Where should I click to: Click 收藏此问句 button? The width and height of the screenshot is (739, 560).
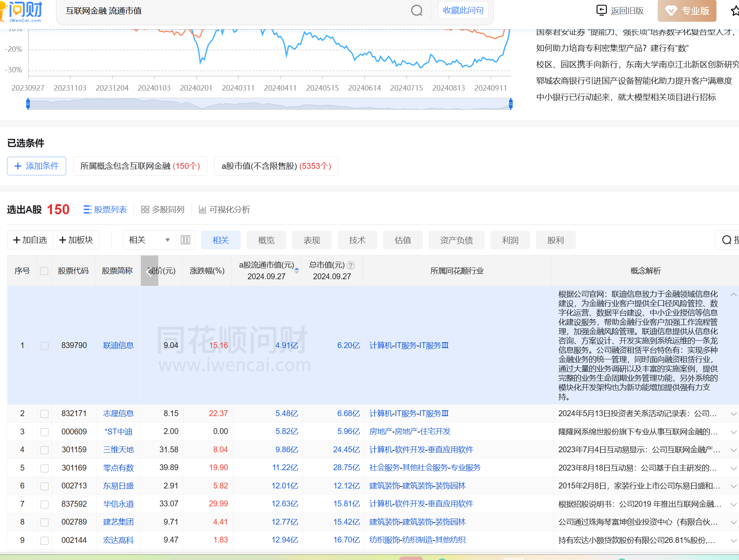pos(463,10)
